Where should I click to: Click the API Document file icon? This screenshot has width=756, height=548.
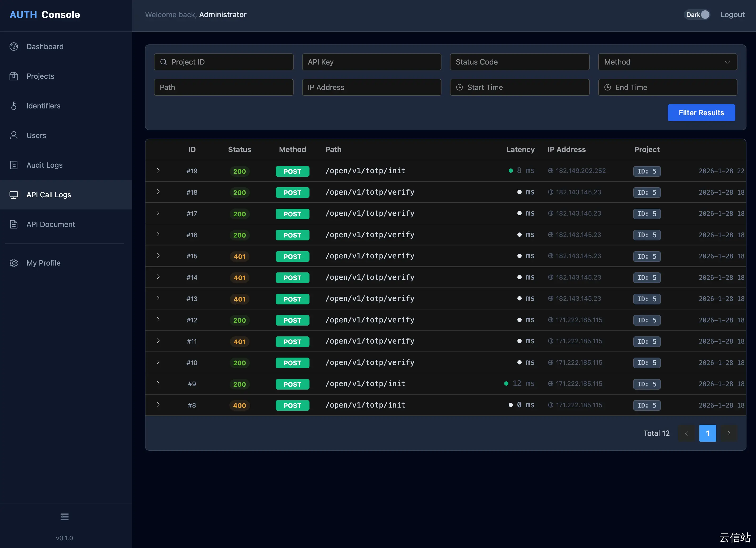point(14,224)
